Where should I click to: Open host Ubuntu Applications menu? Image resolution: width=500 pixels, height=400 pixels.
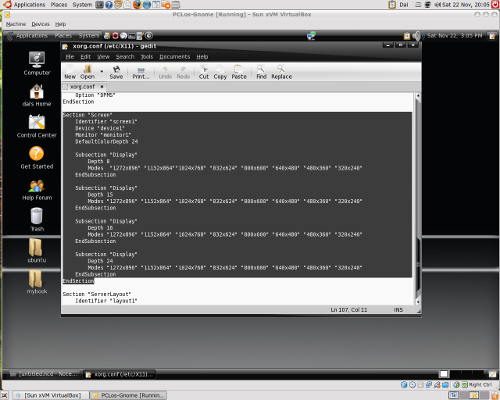pyautogui.click(x=25, y=5)
